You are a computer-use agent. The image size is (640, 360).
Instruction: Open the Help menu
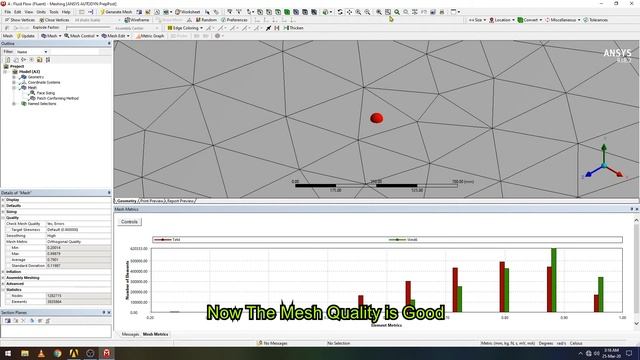pyautogui.click(x=66, y=12)
